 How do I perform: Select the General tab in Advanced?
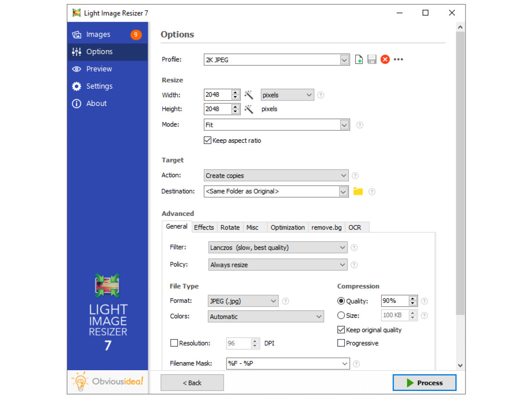[176, 227]
